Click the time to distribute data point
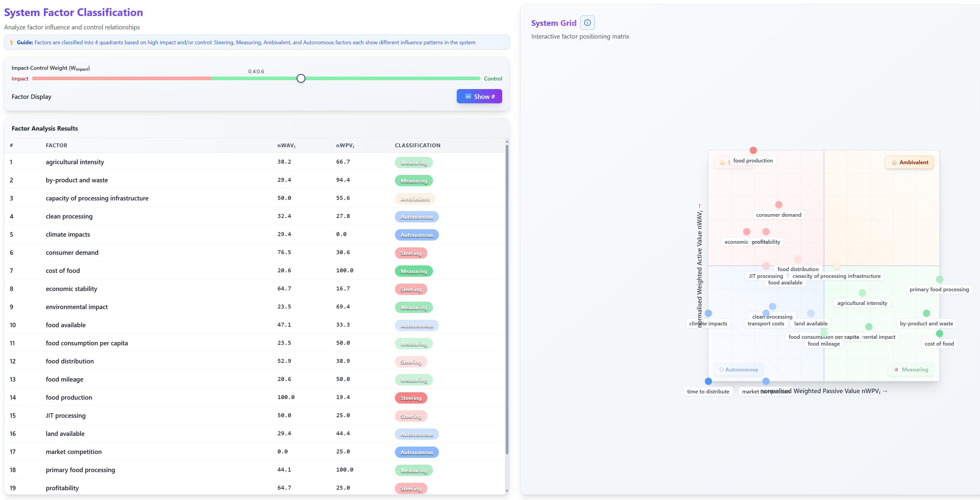This screenshot has height=500, width=980. (x=708, y=381)
